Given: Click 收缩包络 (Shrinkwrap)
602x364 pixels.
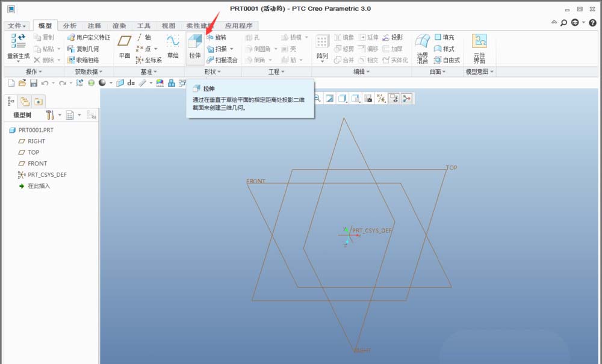Looking at the screenshot, I should point(83,60).
